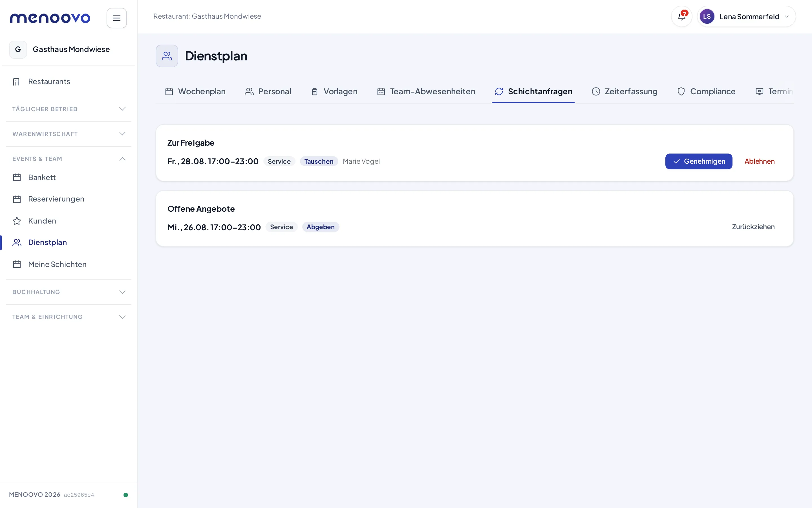Click the G restaurant avatar tile

coord(18,49)
